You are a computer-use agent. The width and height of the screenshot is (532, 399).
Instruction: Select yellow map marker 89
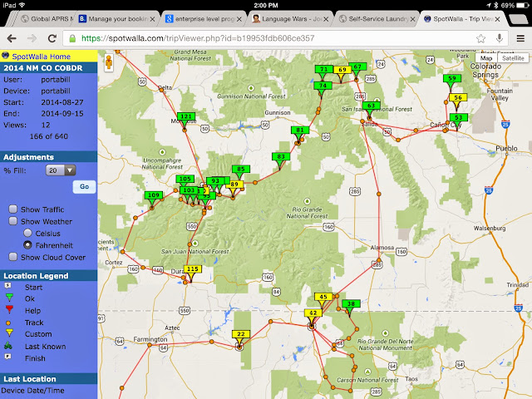(234, 185)
